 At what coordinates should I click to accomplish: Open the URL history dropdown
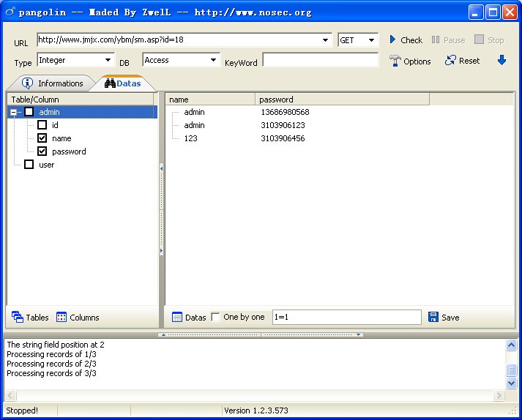point(325,40)
